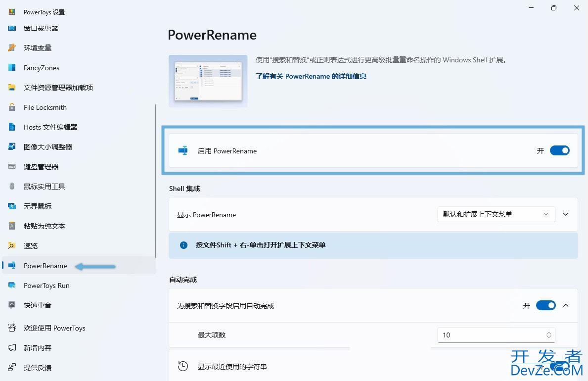588x381 pixels.
Task: Open PowerToys Run settings
Action: 46,286
